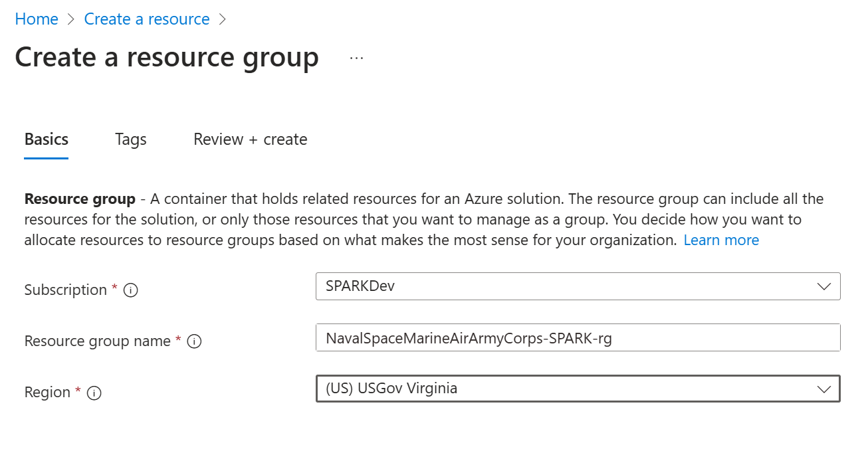Open the ellipsis more options menu
This screenshot has height=455, width=868.
(x=356, y=58)
